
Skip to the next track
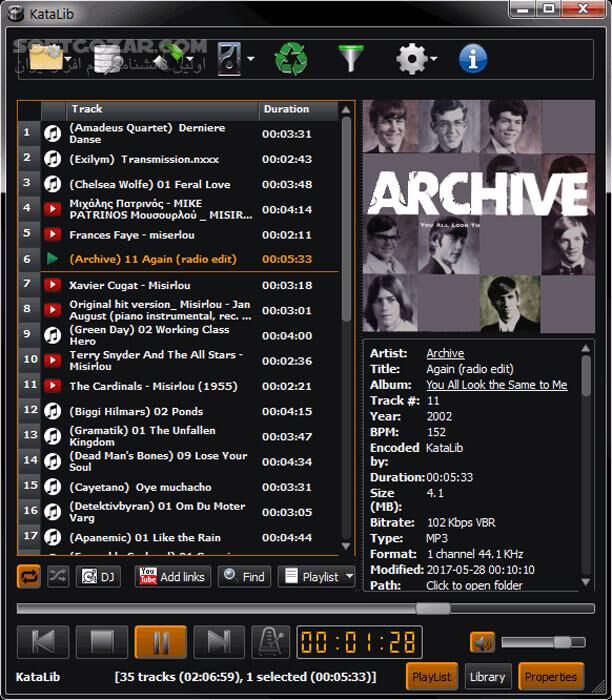click(x=219, y=642)
